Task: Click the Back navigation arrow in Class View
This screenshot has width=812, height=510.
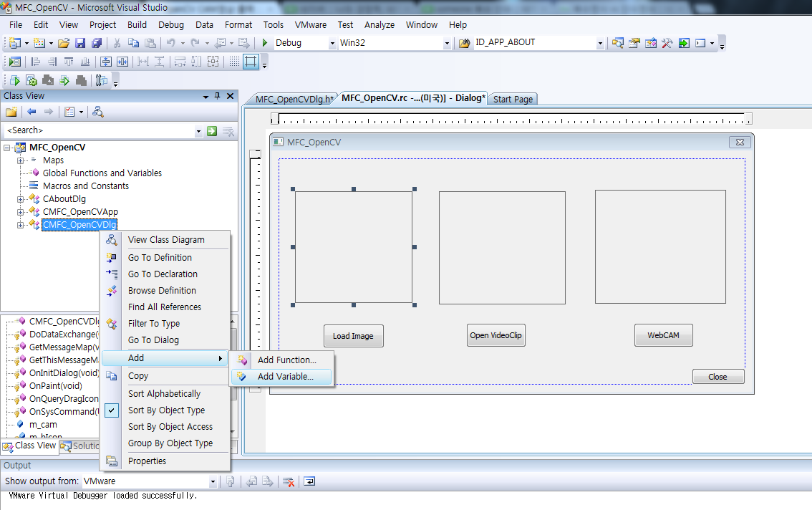Action: (x=32, y=110)
